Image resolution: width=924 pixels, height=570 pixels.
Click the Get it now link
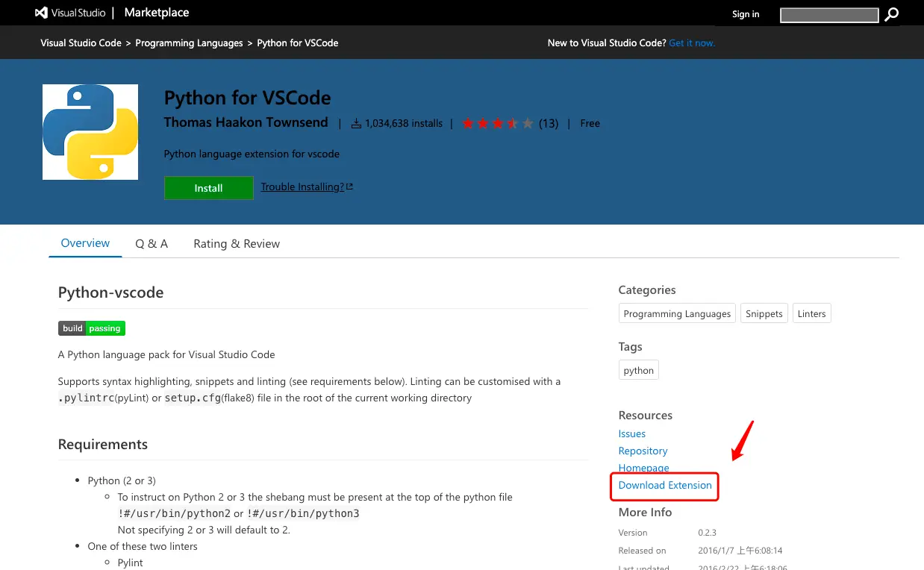(692, 43)
